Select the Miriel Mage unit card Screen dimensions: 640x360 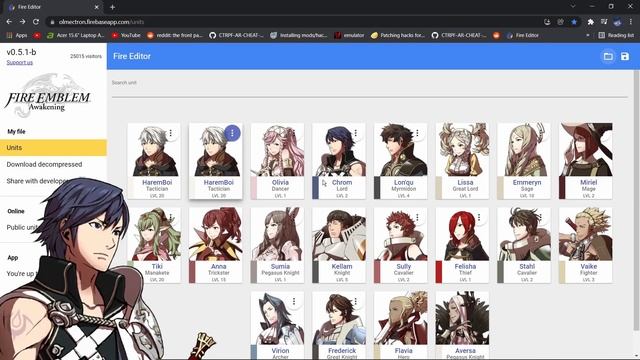coord(585,161)
